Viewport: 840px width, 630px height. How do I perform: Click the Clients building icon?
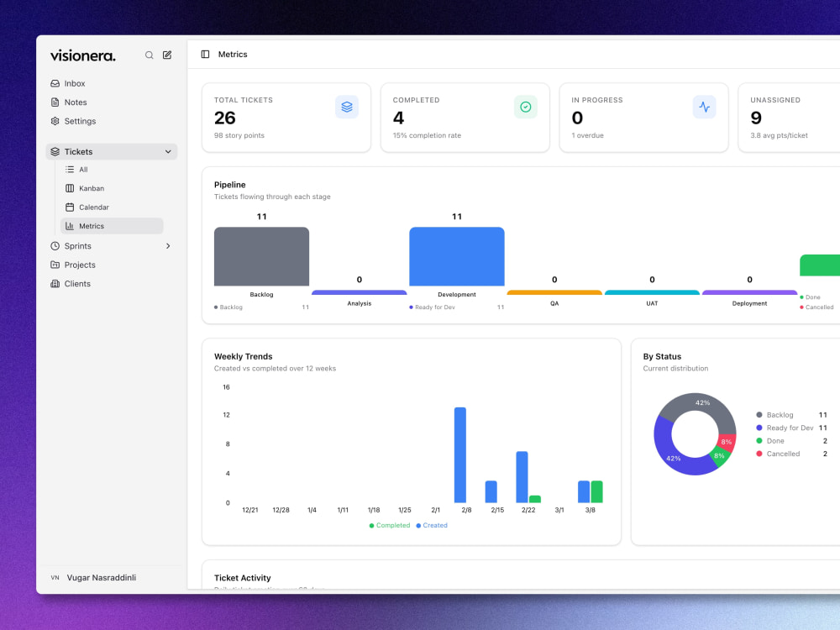pos(55,284)
